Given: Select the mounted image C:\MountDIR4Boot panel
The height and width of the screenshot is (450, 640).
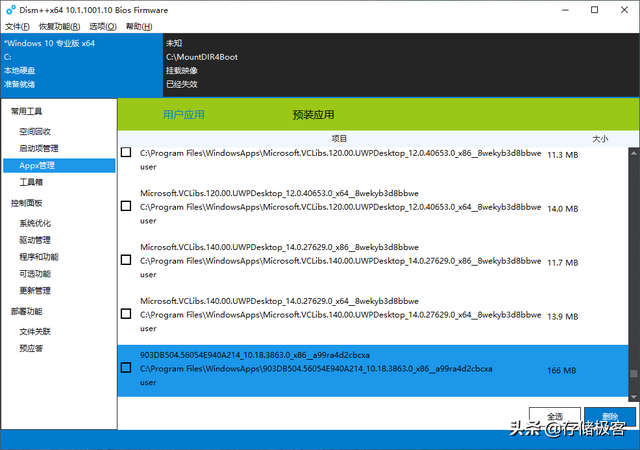Looking at the screenshot, I should [401, 65].
